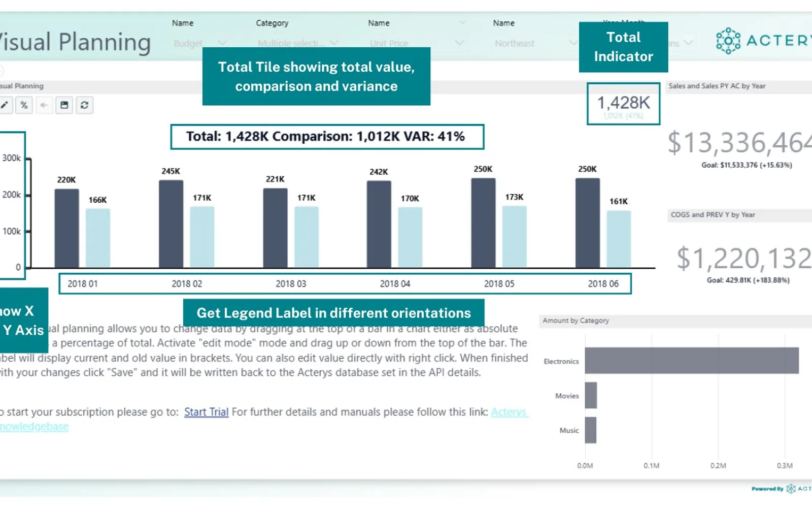Click the 2018 05 axis label
This screenshot has width=812, height=508.
[499, 283]
